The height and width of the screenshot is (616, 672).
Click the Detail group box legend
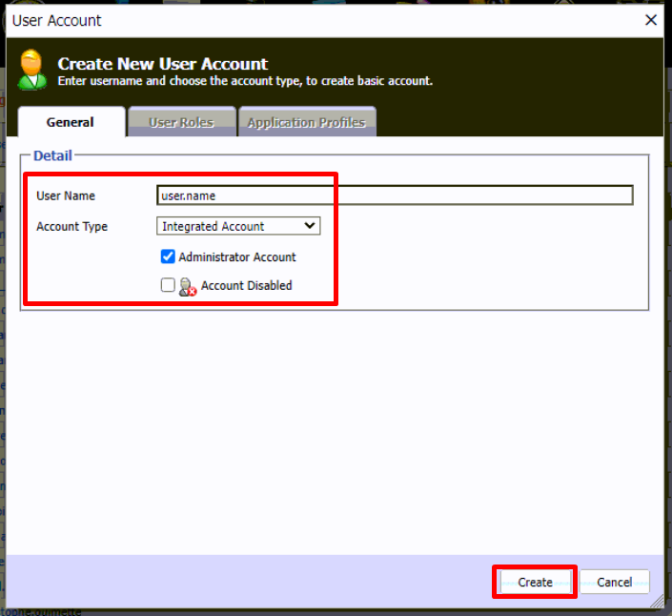click(x=52, y=155)
